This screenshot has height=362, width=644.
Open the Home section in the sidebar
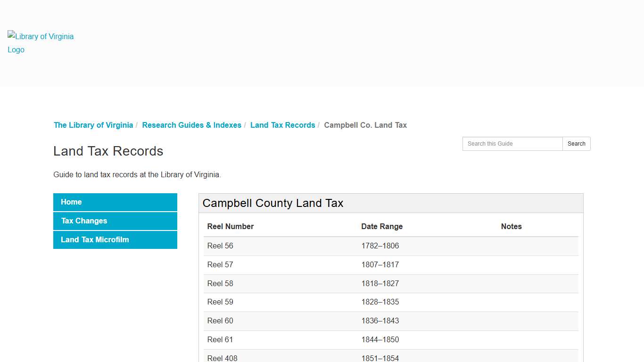point(115,202)
